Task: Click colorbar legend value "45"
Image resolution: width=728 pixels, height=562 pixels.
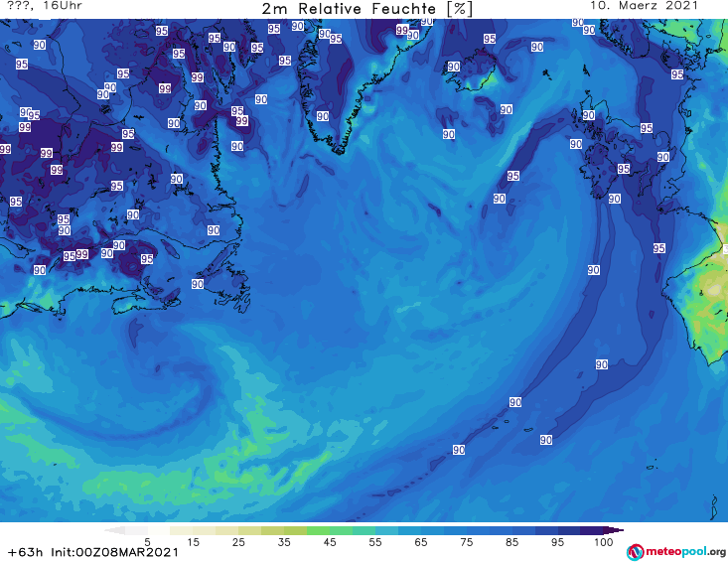Action: (x=329, y=541)
